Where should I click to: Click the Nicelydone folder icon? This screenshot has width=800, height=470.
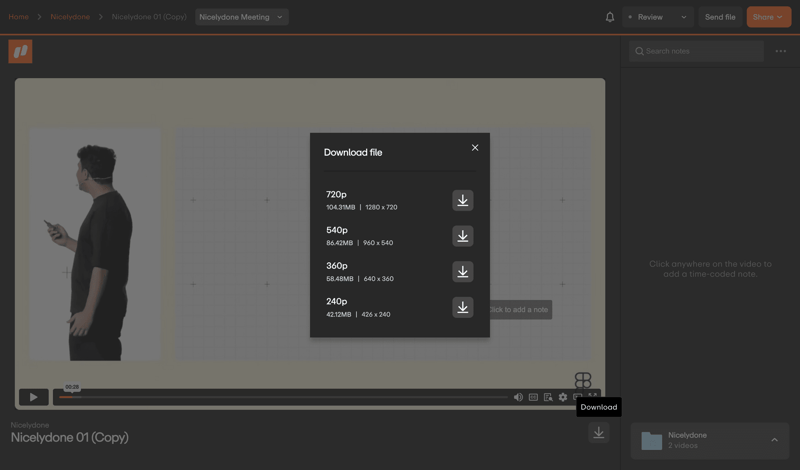[x=652, y=440]
